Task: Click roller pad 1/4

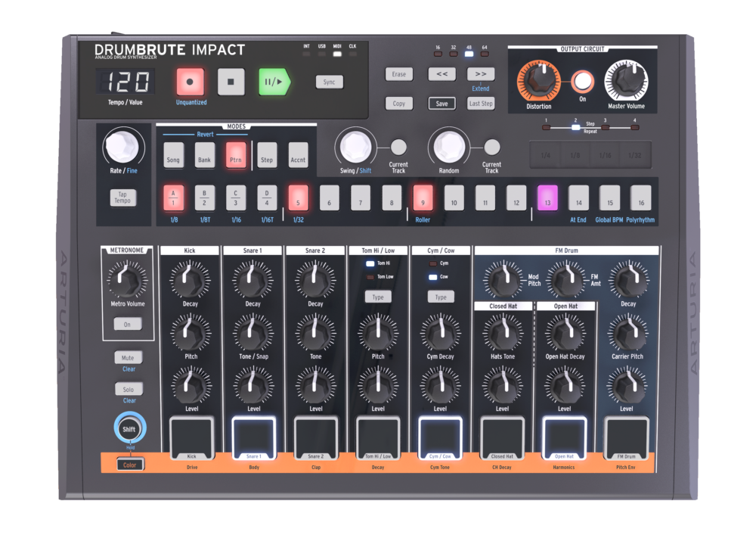Action: click(545, 155)
